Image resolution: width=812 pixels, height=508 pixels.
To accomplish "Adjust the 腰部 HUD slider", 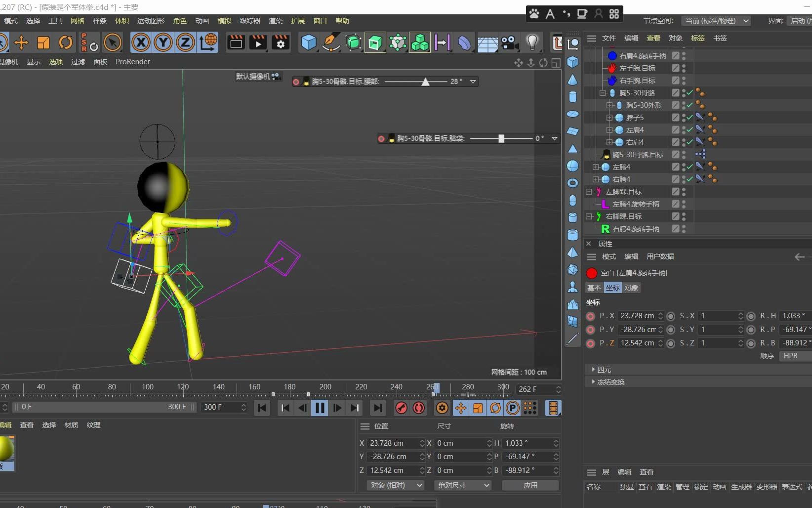I will 426,81.
